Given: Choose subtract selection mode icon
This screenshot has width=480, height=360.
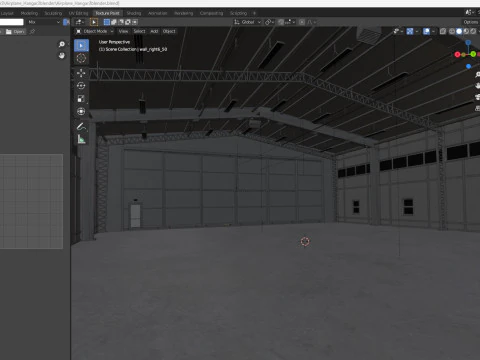Looking at the screenshot, I should 121,22.
